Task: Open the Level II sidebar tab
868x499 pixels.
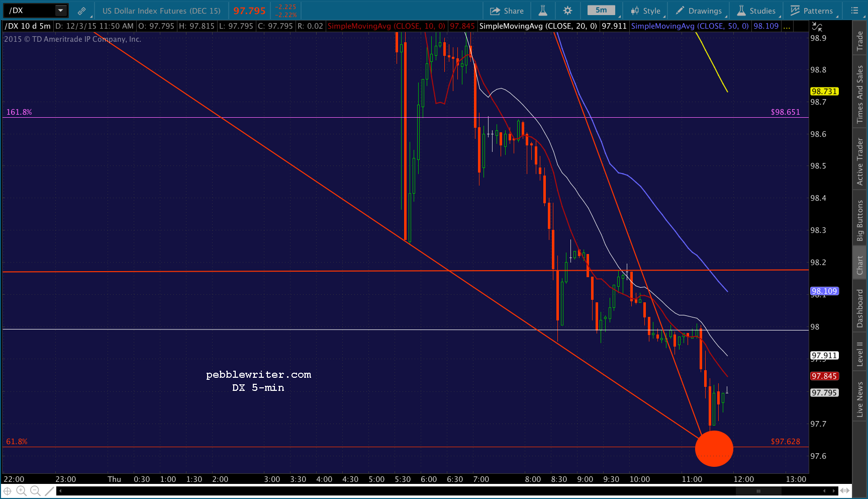Action: [860, 354]
